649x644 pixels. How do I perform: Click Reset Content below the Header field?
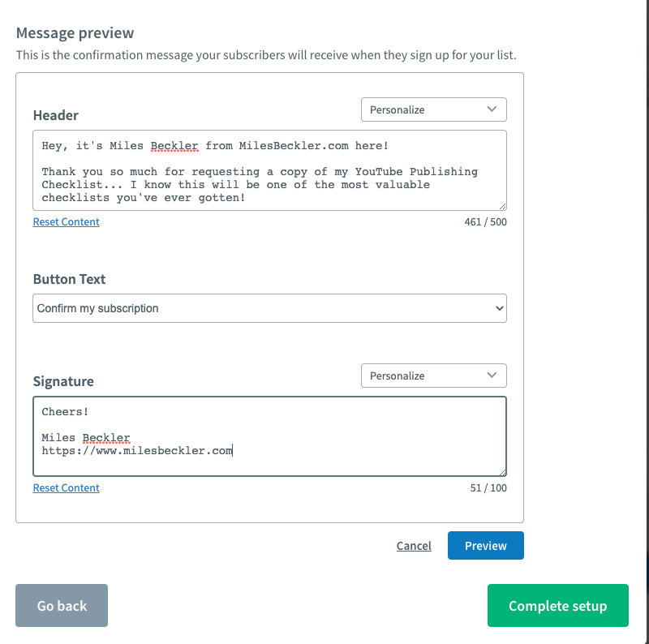(67, 222)
